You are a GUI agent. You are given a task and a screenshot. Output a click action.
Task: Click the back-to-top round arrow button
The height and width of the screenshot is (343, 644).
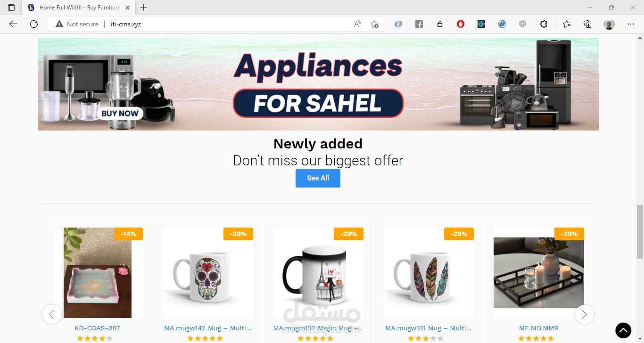[x=623, y=331]
